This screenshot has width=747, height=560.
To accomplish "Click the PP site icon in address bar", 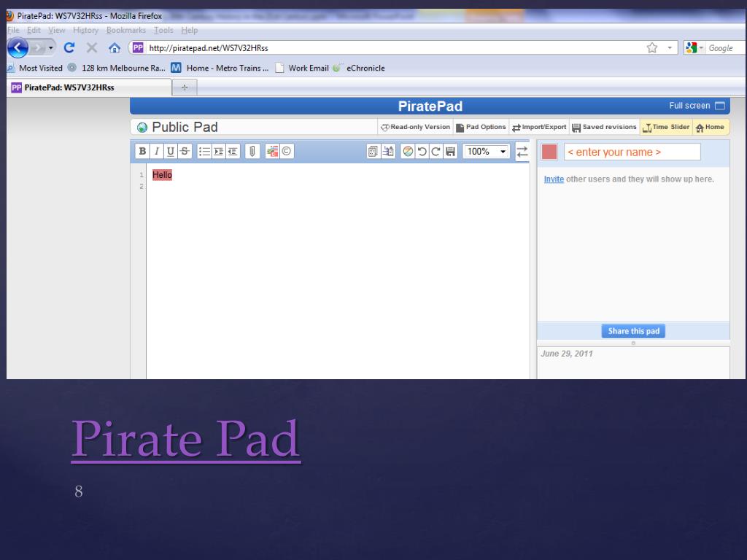I will click(138, 47).
